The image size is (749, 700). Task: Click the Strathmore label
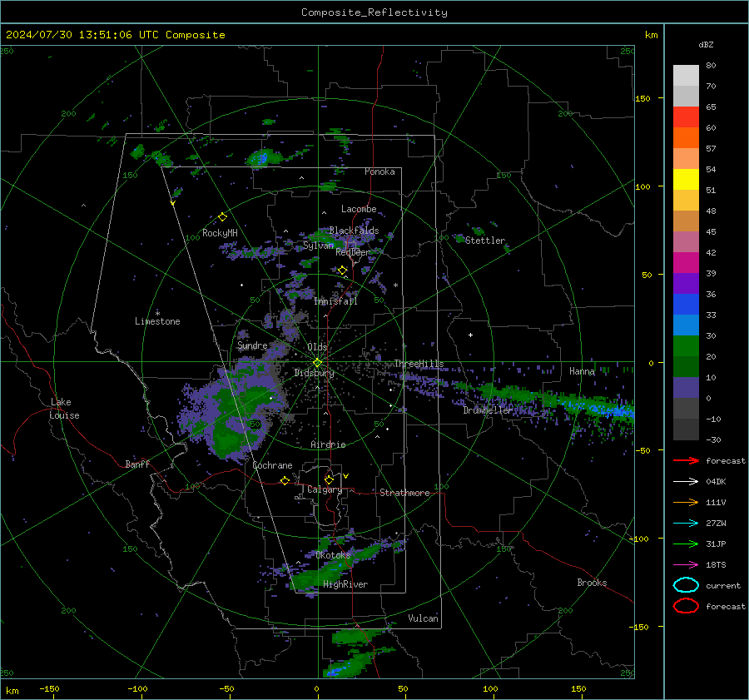pos(404,493)
